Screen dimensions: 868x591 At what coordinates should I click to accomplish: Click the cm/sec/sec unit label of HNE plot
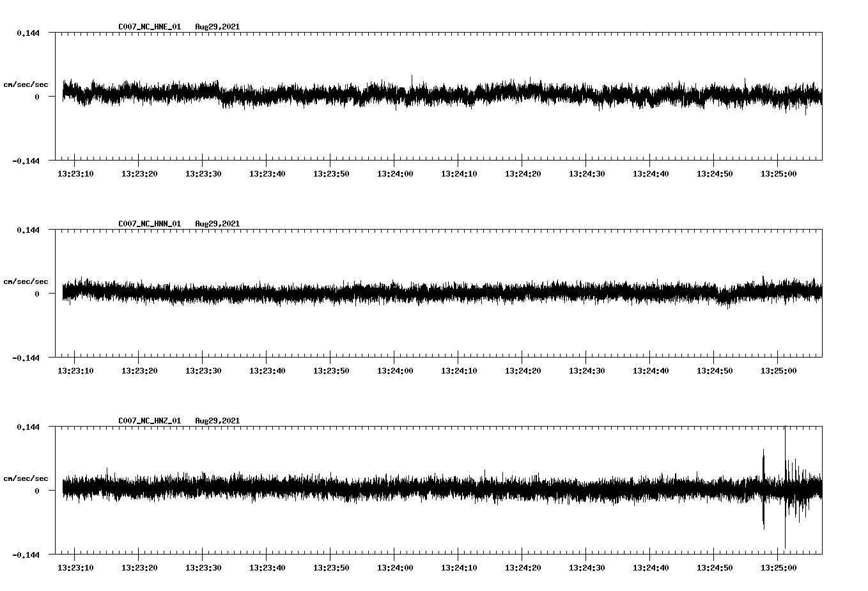click(x=26, y=84)
